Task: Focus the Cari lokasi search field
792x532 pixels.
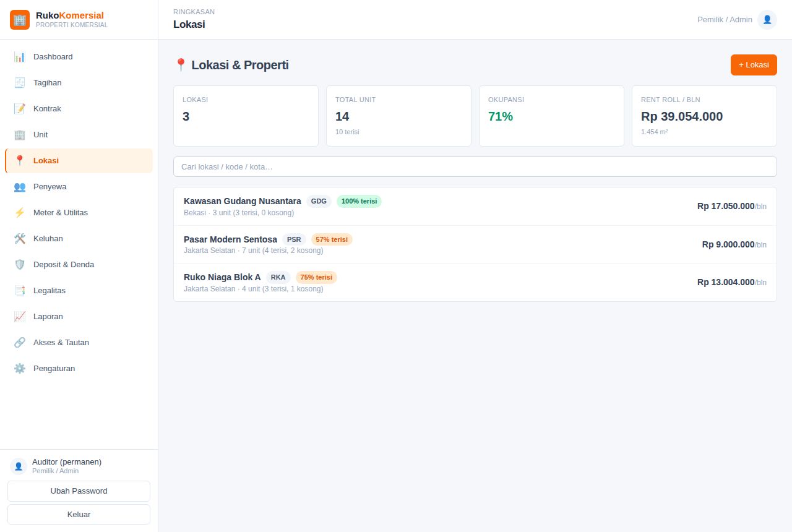Action: coord(475,167)
